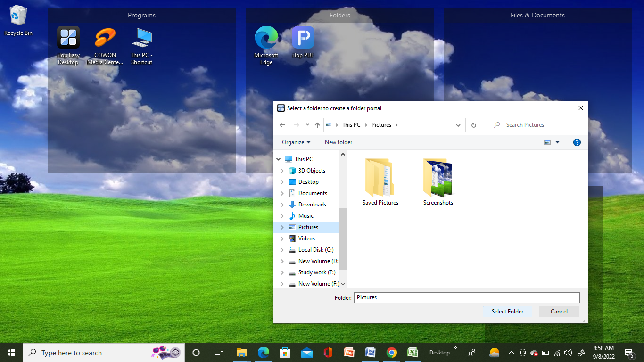Select the Recycle Bin desktop icon
The width and height of the screenshot is (644, 362).
coord(18,20)
